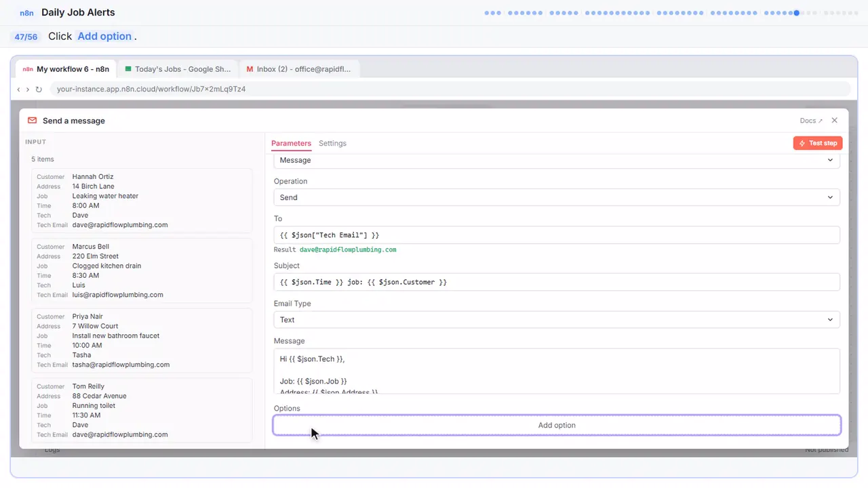Select customer "Priya Nair"
Viewport: 868px width, 488px height.
coord(87,317)
